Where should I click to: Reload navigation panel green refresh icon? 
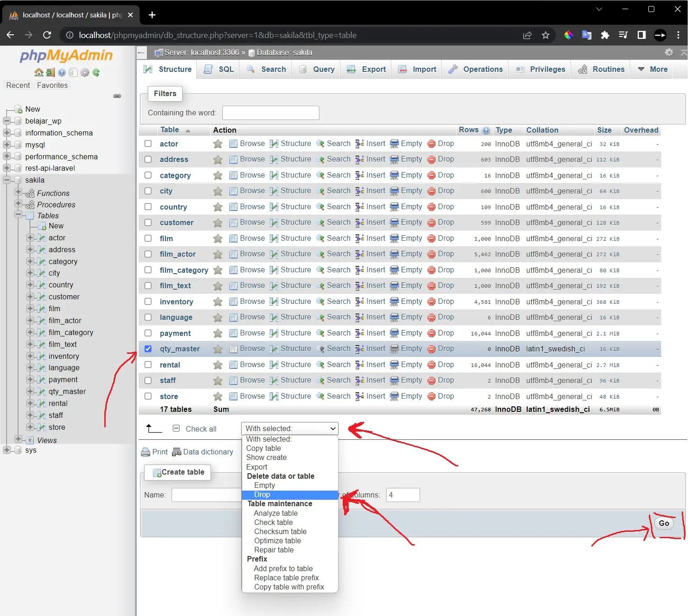click(x=96, y=72)
